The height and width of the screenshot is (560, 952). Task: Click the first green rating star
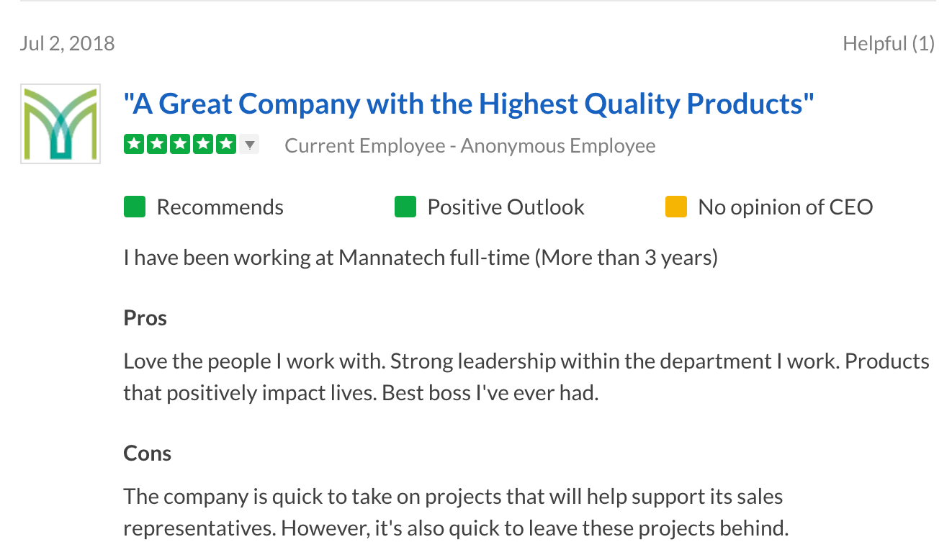[134, 145]
